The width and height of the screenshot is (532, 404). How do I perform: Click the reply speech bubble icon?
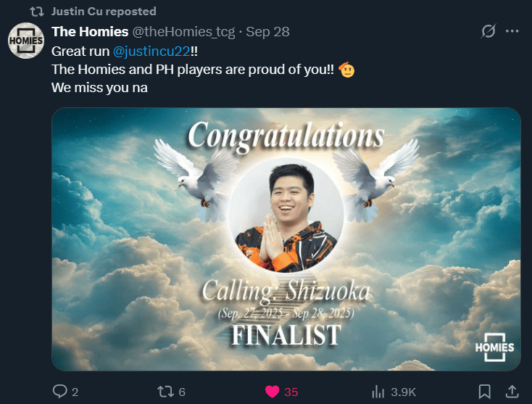coord(60,392)
